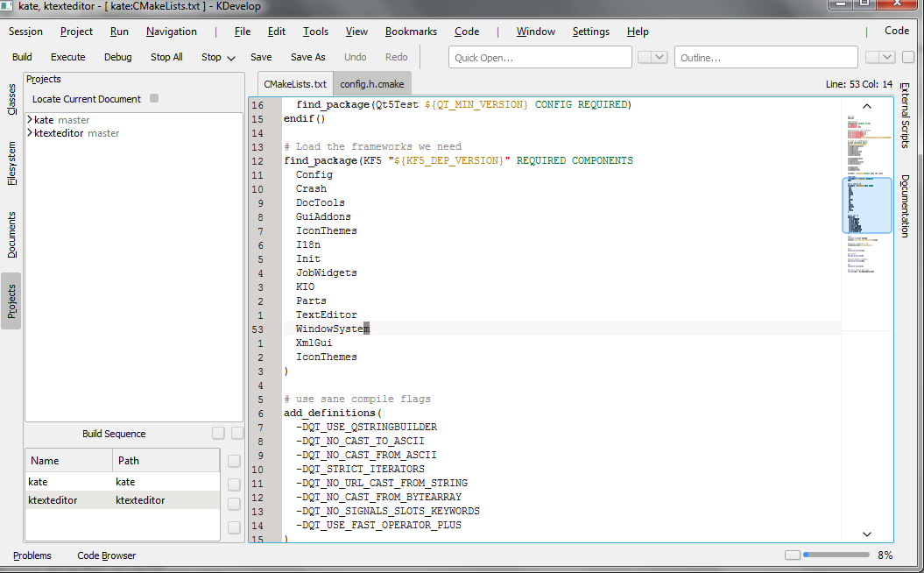Click the Redo toolbar button

click(396, 57)
